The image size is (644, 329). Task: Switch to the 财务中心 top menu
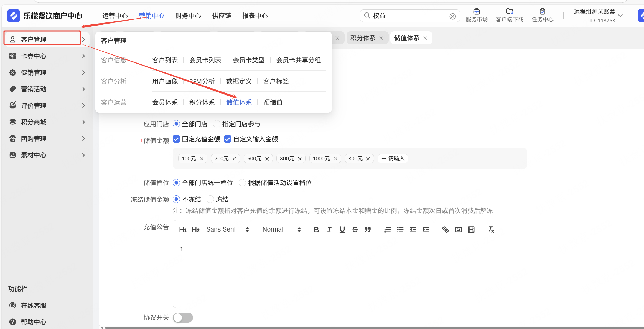point(188,16)
